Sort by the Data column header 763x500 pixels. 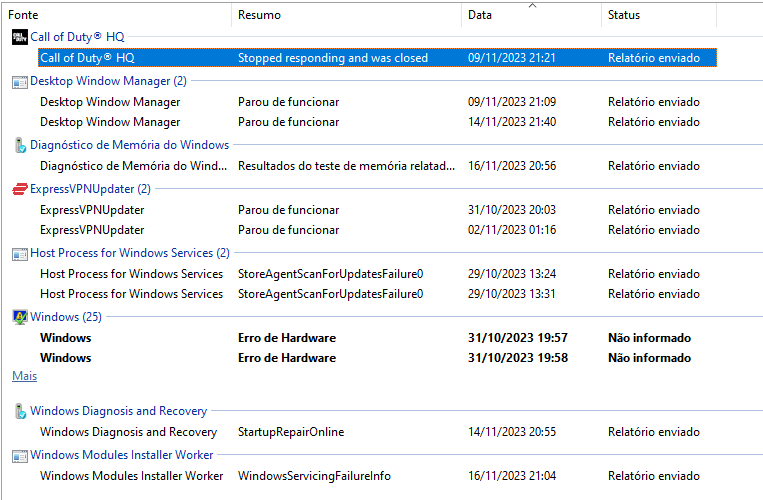531,15
